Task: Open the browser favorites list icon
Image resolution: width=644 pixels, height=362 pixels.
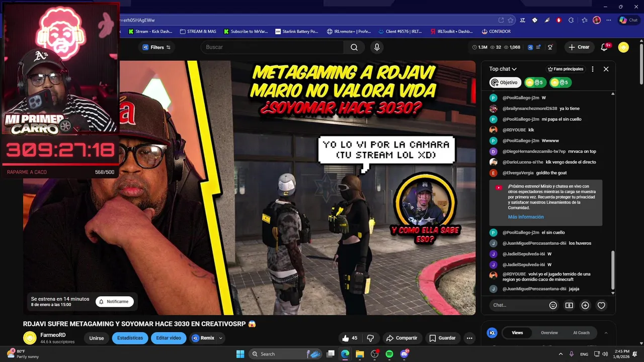Action: [584, 20]
